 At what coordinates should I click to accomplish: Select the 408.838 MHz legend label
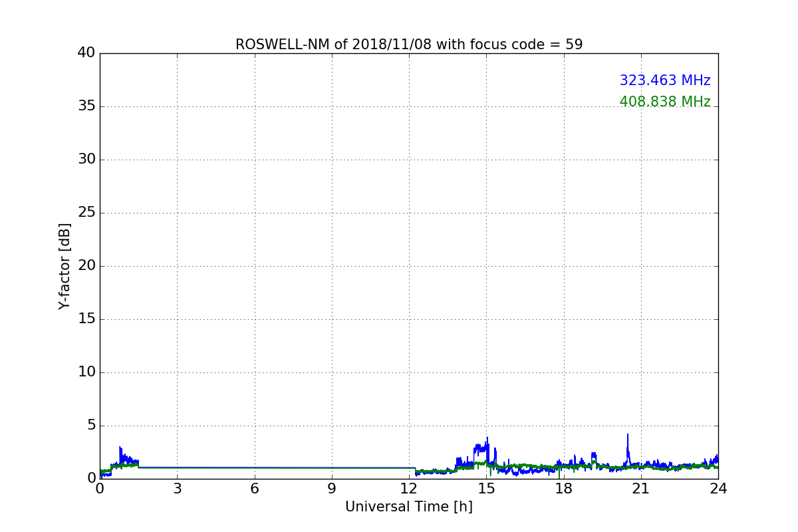pos(665,102)
